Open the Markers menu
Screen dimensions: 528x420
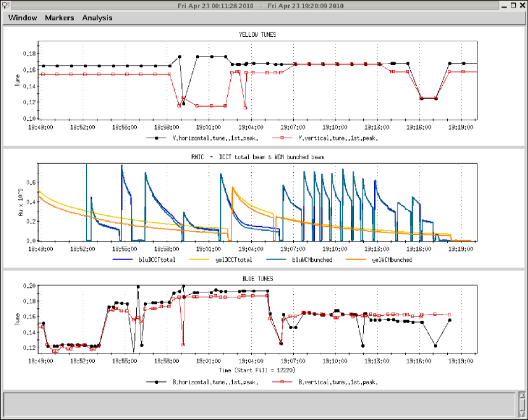[59, 18]
